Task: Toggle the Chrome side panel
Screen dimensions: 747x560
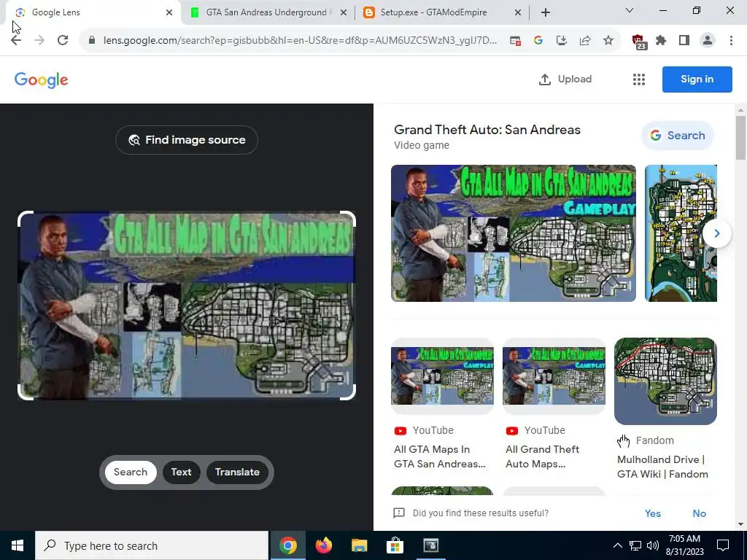Action: click(684, 41)
